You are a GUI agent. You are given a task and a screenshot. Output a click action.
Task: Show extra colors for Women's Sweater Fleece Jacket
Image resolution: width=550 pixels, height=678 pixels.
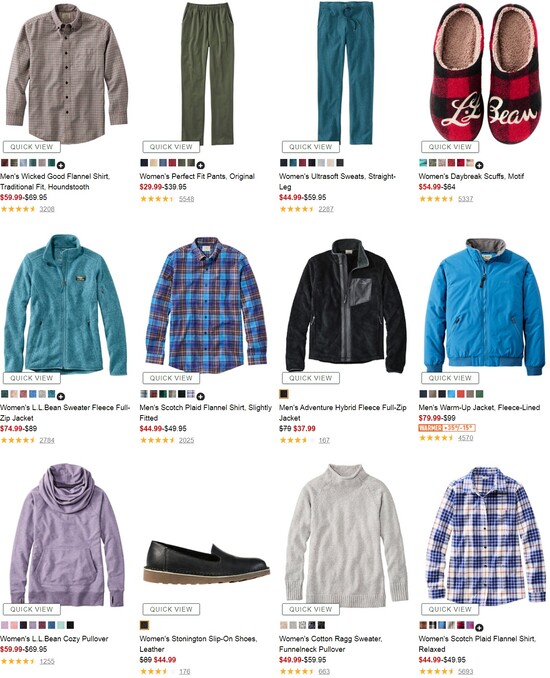[61, 396]
